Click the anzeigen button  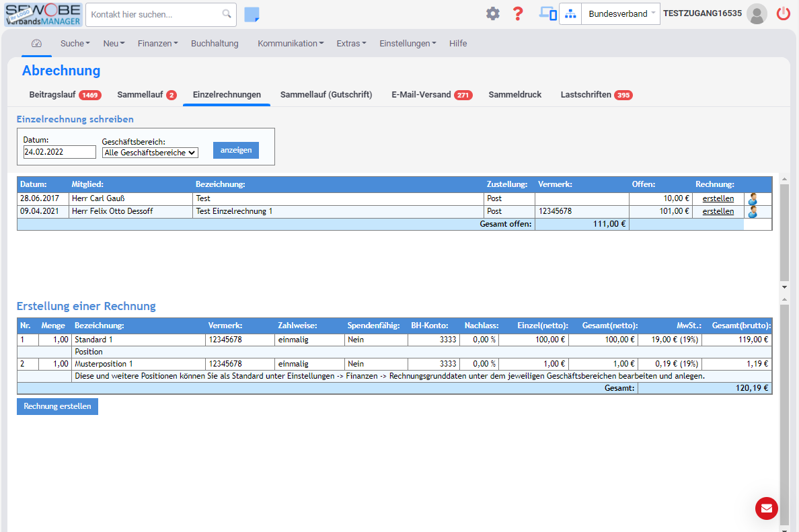(235, 150)
